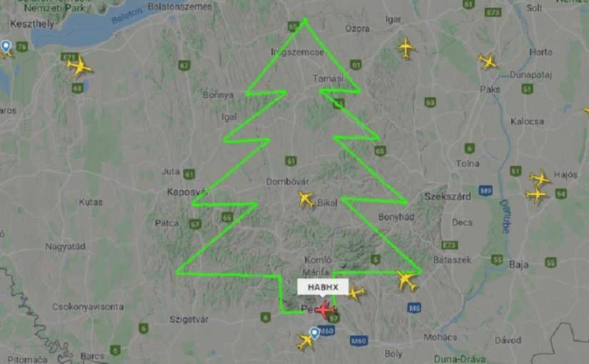
Task: Click the blue M6 motorway shield
Action: coord(413,308)
